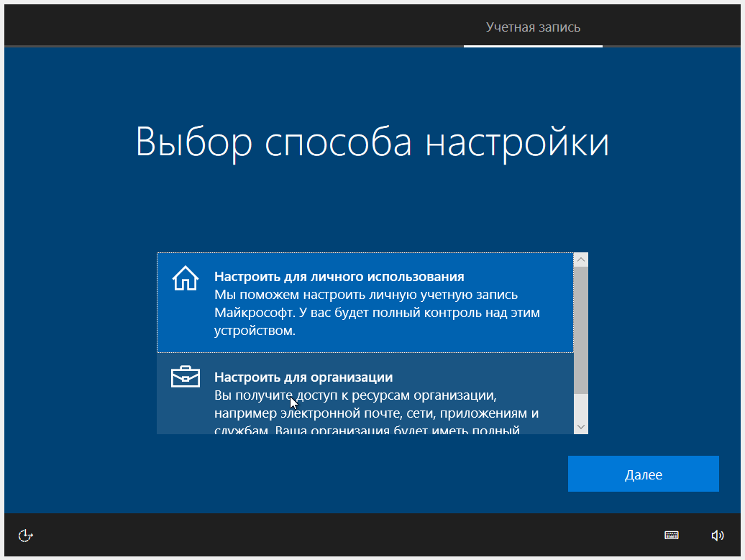The width and height of the screenshot is (745, 560).
Task: Select Настроить для организации option
Action: point(303,377)
